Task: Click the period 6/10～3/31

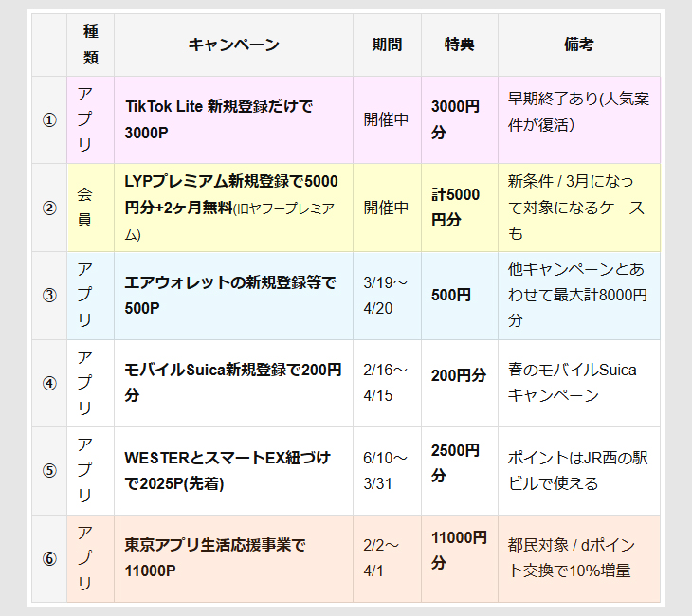Action: pyautogui.click(x=385, y=471)
